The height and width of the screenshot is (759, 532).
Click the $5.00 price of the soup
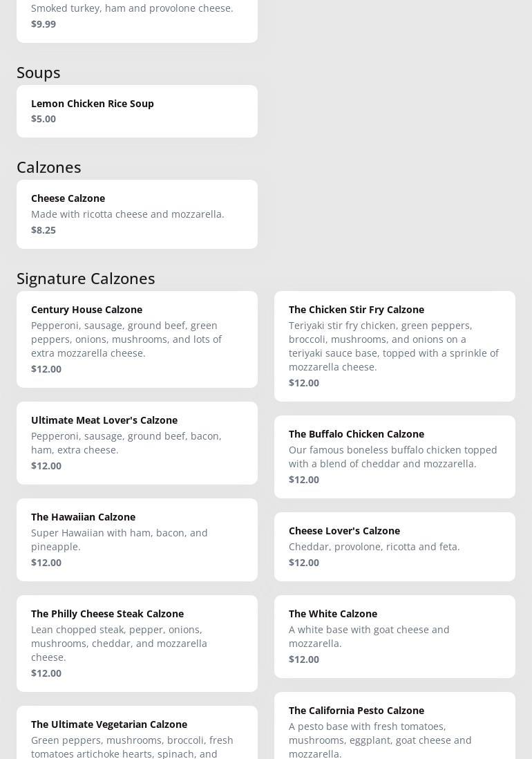point(44,119)
